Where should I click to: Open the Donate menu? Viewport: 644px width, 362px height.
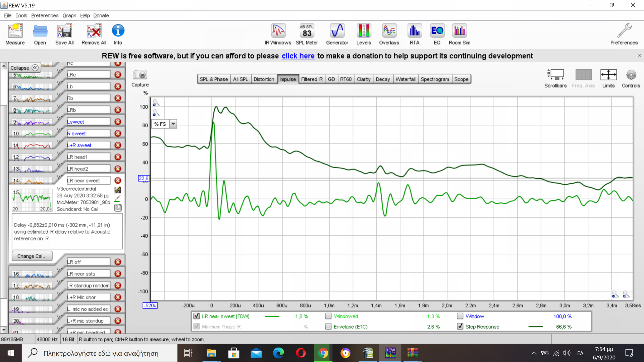pyautogui.click(x=101, y=15)
